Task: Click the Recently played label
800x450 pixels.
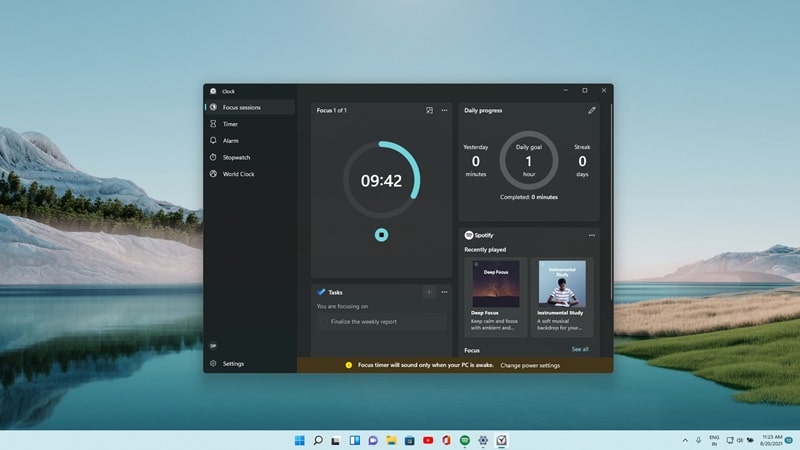Action: tap(485, 249)
